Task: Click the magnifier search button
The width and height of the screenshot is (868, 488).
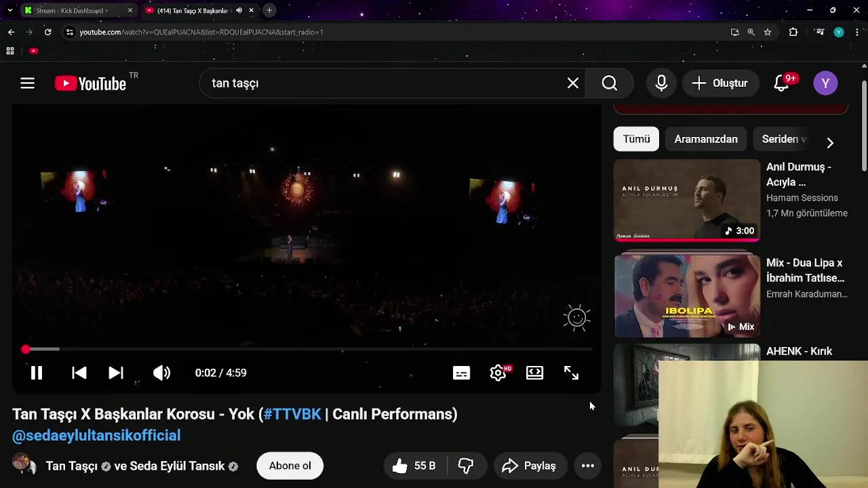Action: (x=610, y=83)
